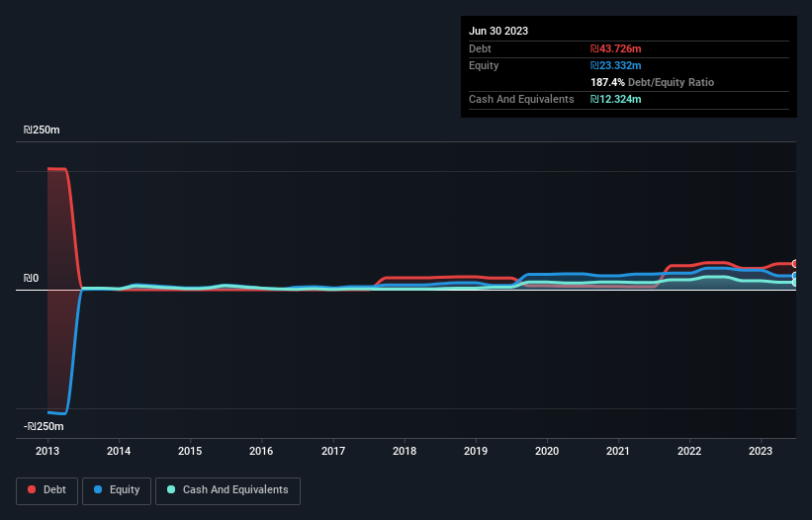Image resolution: width=812 pixels, height=520 pixels.
Task: Click the 187.4% Debt/Equity Ratio text
Action: [652, 82]
